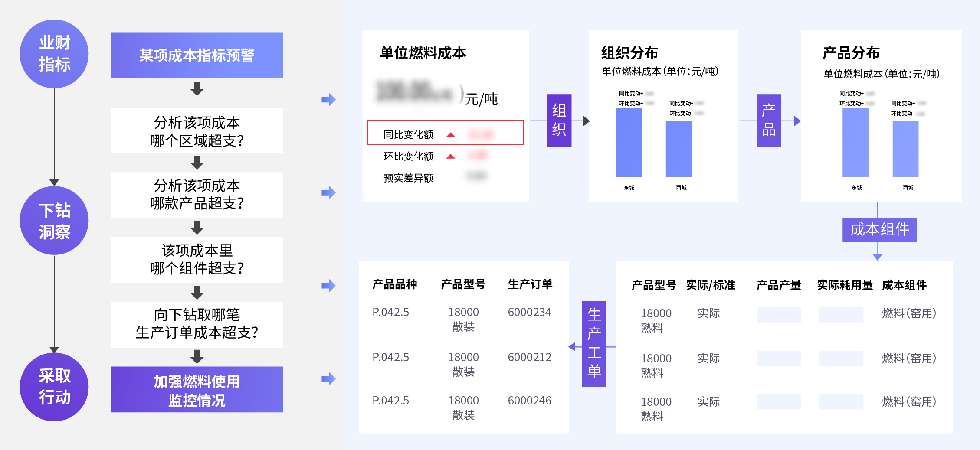This screenshot has width=980, height=450.
Task: Click the purple 成本组件 label
Action: (x=879, y=230)
